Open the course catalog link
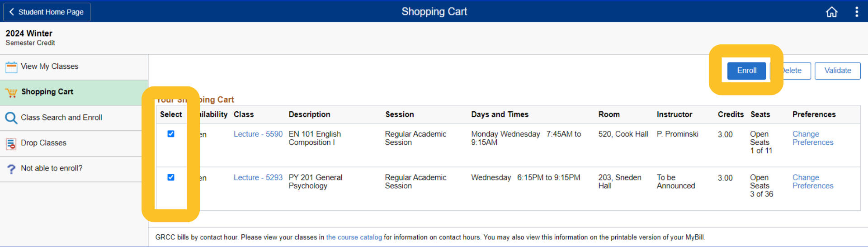The image size is (868, 247). pyautogui.click(x=354, y=237)
